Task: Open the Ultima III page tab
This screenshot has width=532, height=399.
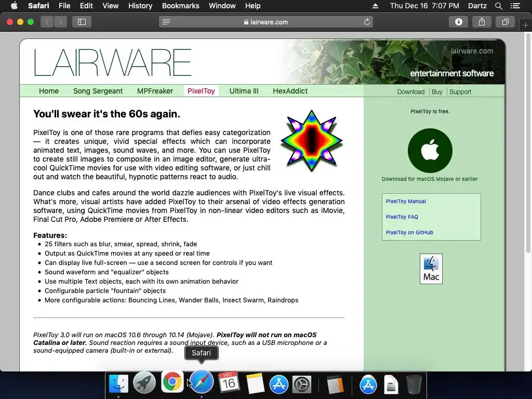Action: pos(244,91)
